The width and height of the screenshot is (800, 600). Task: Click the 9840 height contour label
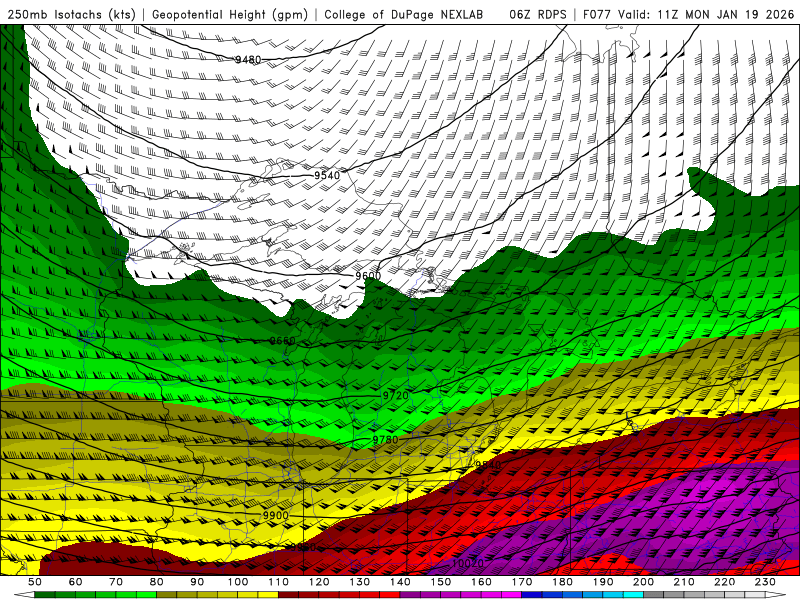click(488, 465)
